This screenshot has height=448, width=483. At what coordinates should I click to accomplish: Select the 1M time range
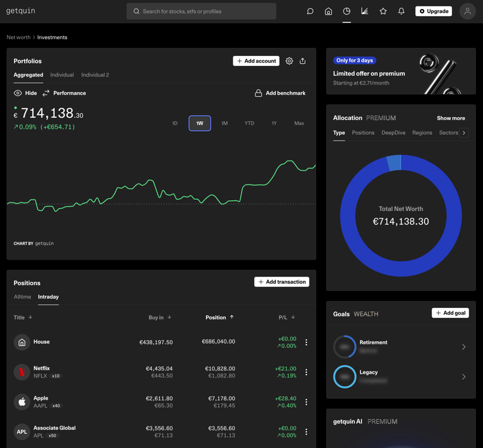[x=224, y=123]
